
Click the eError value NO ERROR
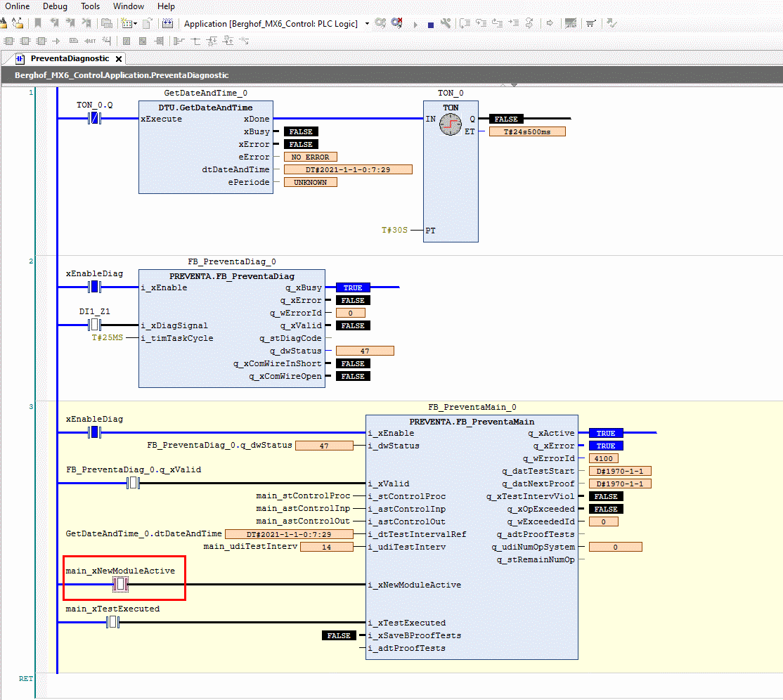coord(310,157)
